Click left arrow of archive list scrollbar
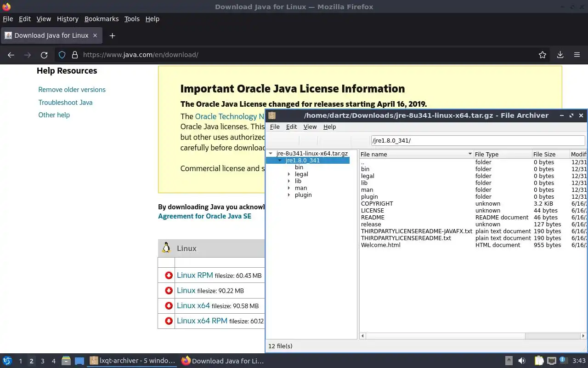This screenshot has height=368, width=588. [362, 336]
